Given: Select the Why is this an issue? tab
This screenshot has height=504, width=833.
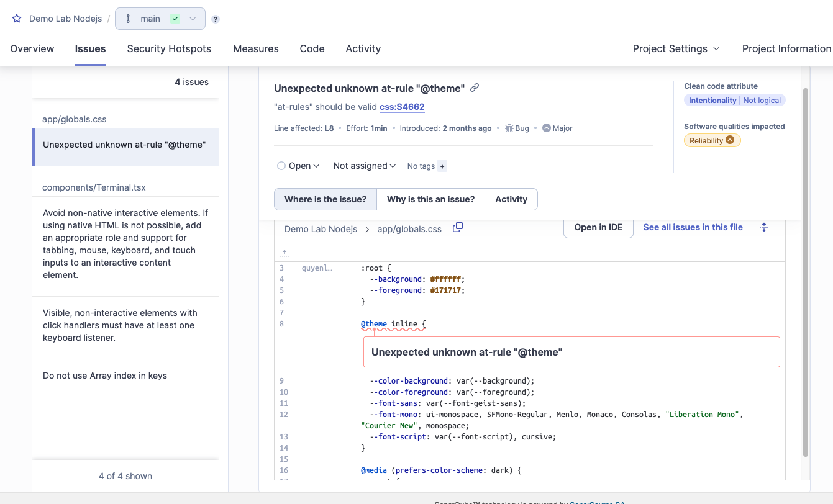Looking at the screenshot, I should pyautogui.click(x=430, y=199).
